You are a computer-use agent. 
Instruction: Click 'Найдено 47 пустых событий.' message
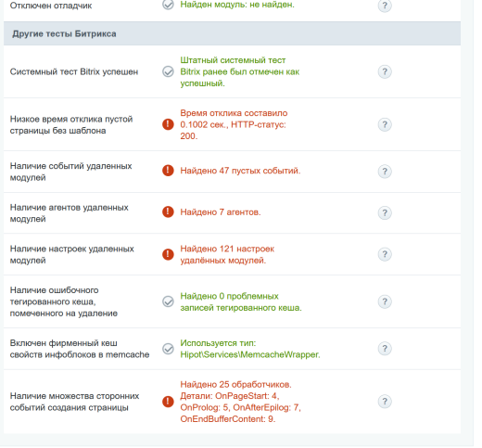point(240,171)
